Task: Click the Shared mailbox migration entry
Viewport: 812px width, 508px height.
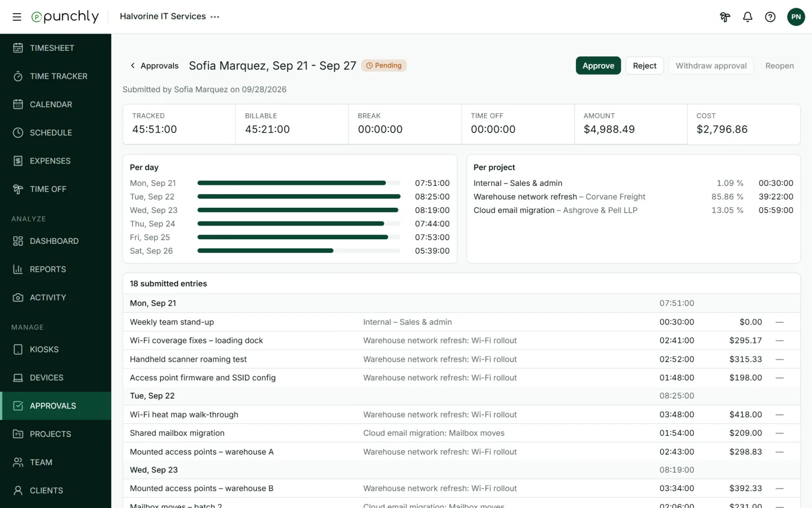Action: pyautogui.click(x=461, y=433)
